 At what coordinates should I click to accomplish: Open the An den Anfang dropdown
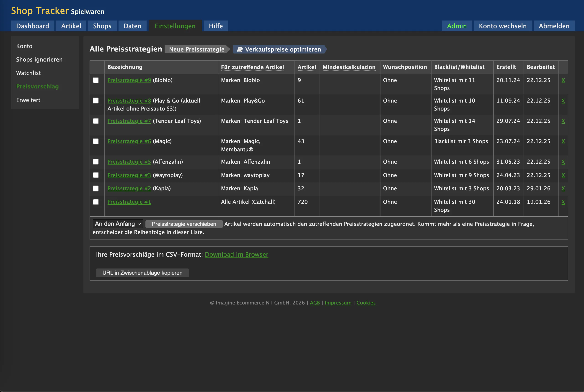pos(118,224)
